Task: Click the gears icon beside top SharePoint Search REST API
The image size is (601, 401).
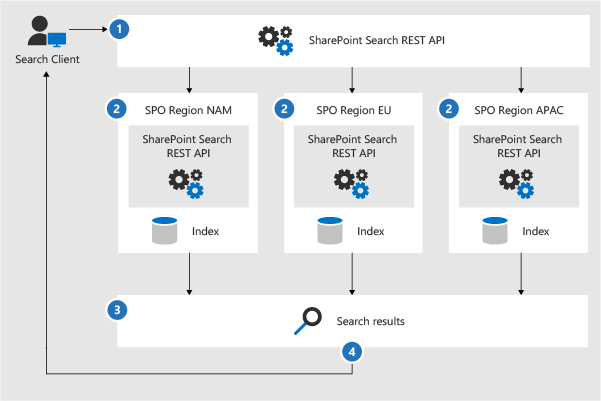Action: click(276, 38)
